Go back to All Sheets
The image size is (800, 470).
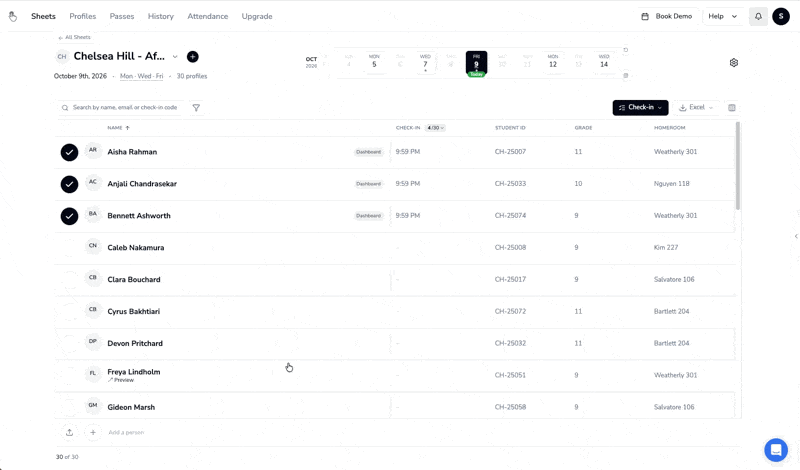click(74, 37)
